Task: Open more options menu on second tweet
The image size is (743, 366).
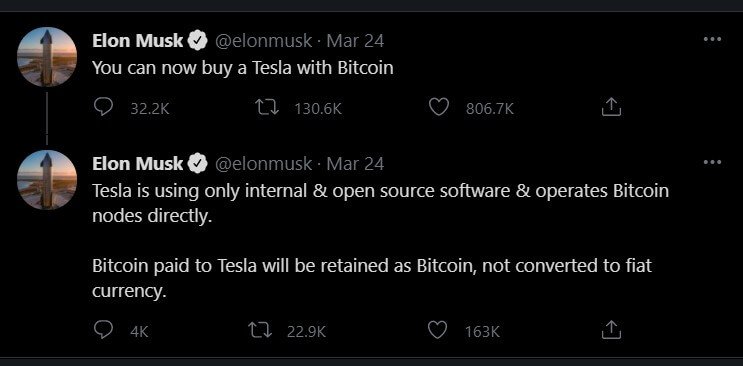Action: pyautogui.click(x=712, y=163)
